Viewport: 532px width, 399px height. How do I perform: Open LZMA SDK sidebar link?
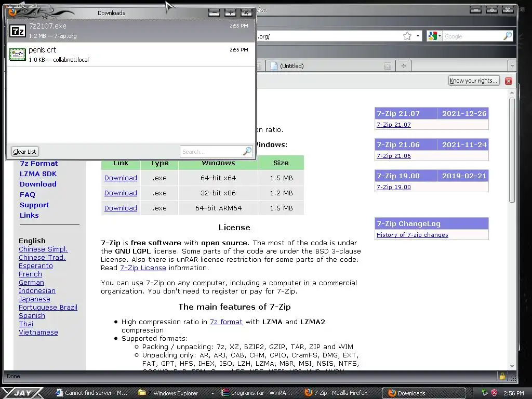click(38, 174)
